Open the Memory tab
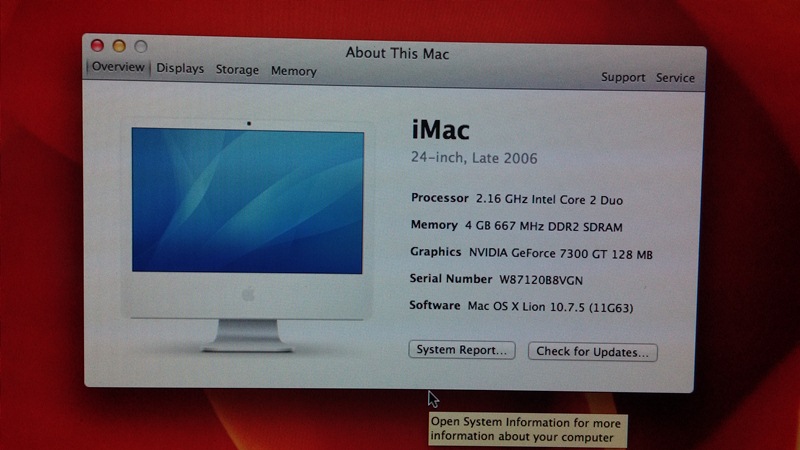The width and height of the screenshot is (800, 450). pos(293,71)
